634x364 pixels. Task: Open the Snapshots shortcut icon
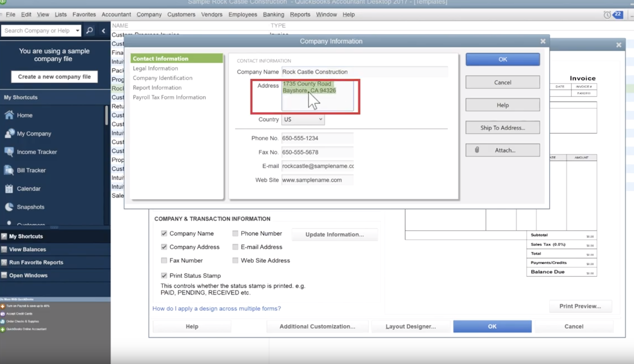(9, 207)
